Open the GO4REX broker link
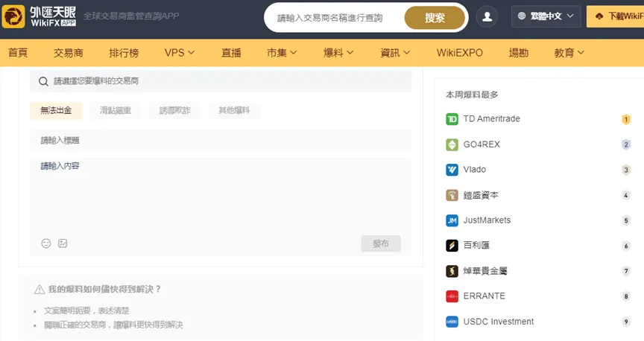The image size is (644, 341). 482,144
